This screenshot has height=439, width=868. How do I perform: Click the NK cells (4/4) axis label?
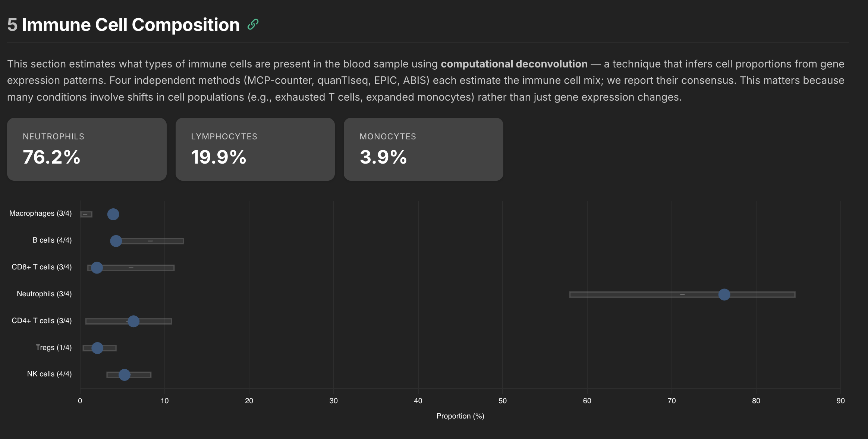coord(49,374)
